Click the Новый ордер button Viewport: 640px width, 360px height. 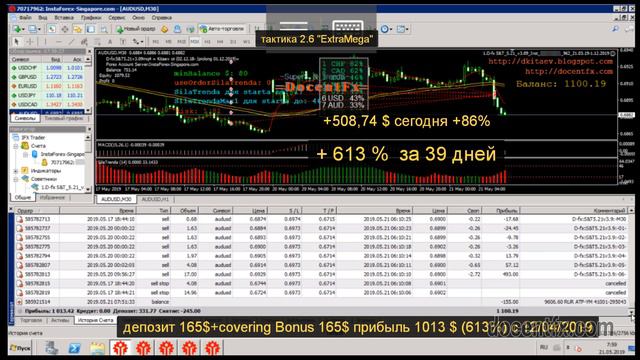[136, 29]
